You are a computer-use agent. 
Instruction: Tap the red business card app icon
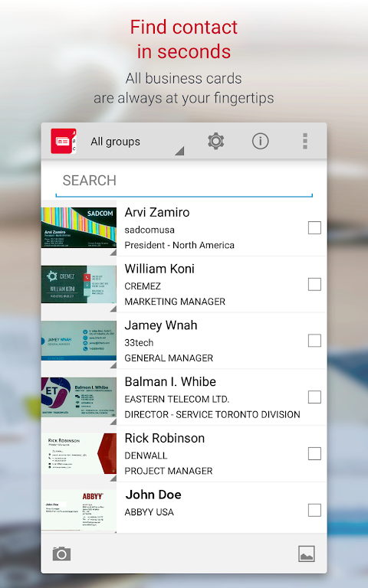[64, 141]
